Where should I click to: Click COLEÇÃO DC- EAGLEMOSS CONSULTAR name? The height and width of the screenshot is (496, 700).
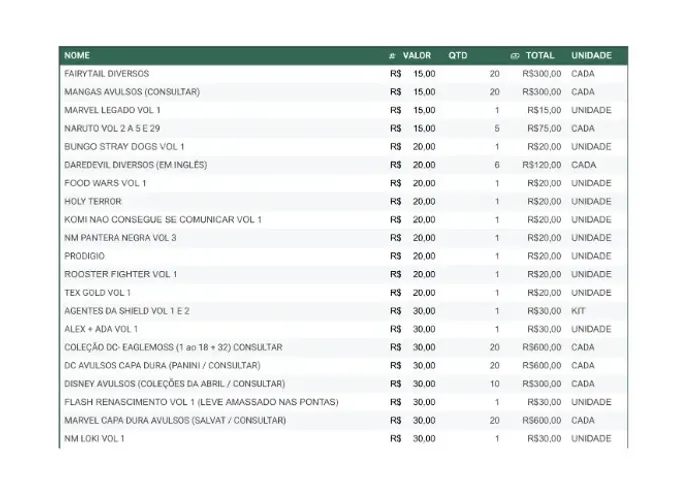(173, 347)
